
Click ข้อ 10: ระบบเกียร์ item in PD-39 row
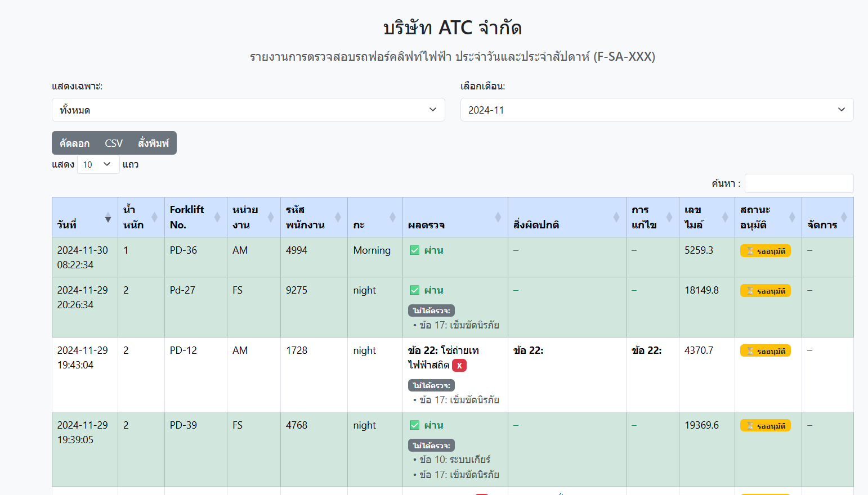coord(455,460)
